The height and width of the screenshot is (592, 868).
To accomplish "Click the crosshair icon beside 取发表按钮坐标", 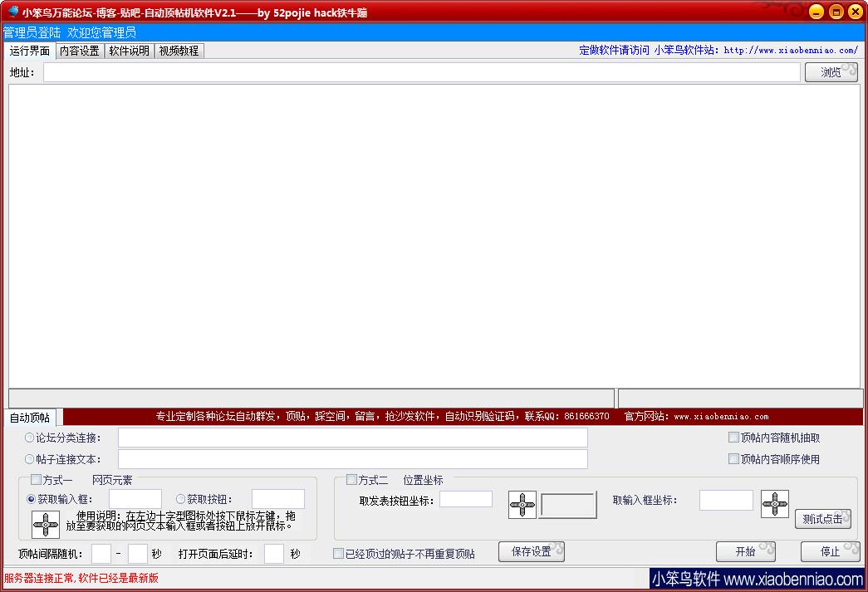I will click(x=522, y=505).
